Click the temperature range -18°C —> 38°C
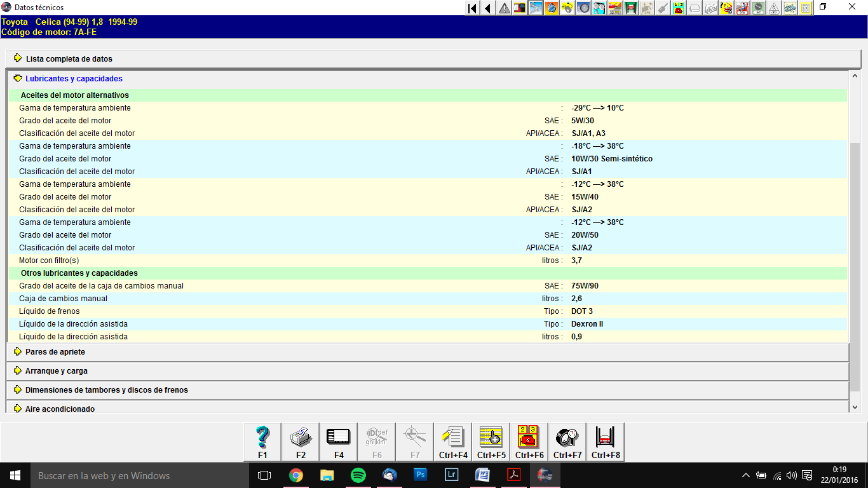Screen dimensions: 868x488 597,146
